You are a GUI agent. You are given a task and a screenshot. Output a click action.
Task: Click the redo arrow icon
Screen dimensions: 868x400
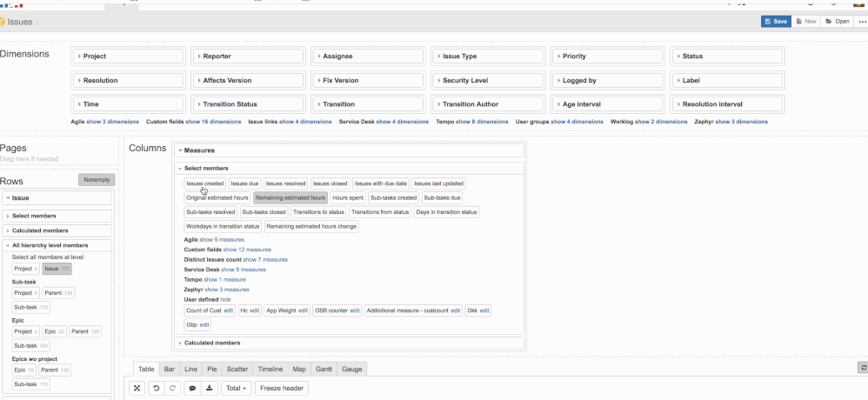click(x=172, y=389)
